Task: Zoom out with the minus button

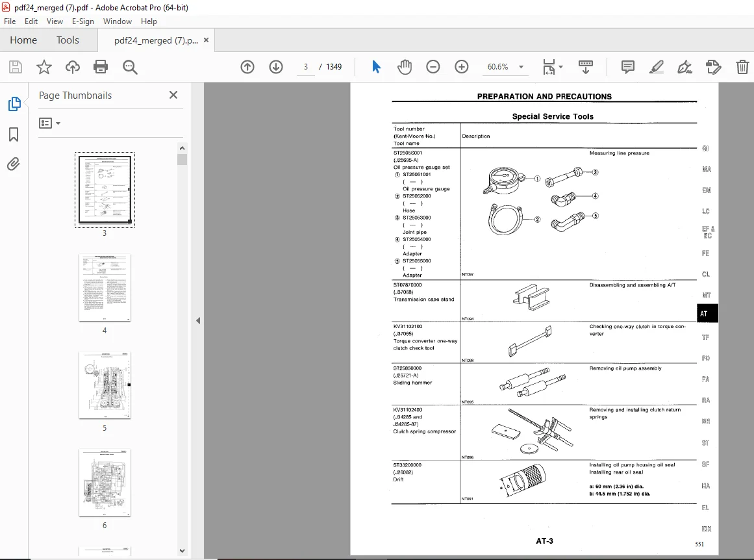Action: tap(433, 67)
